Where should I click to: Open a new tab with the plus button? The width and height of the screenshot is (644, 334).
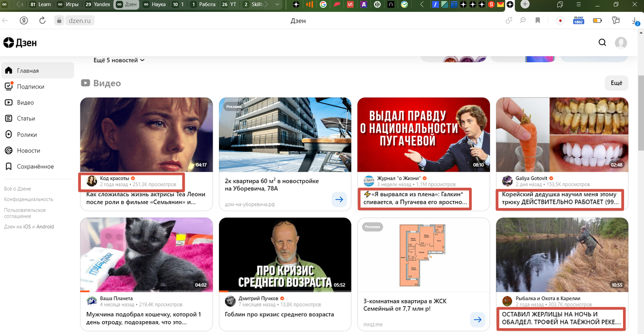pyautogui.click(x=524, y=4)
